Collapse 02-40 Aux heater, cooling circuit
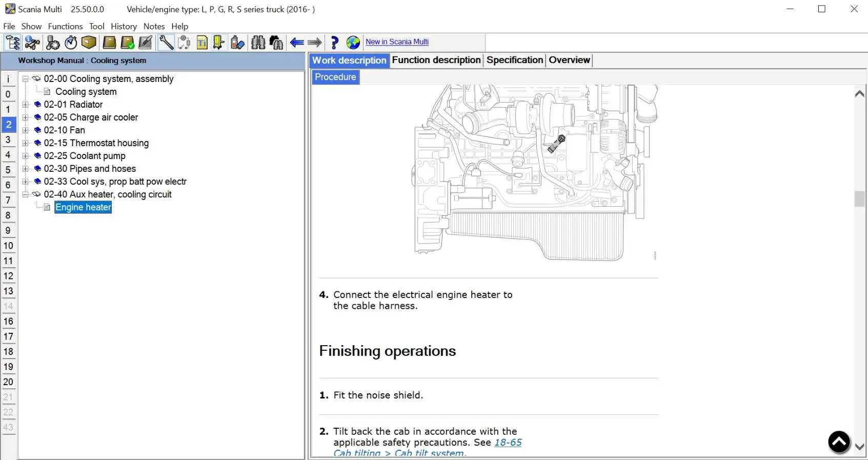 tap(25, 194)
